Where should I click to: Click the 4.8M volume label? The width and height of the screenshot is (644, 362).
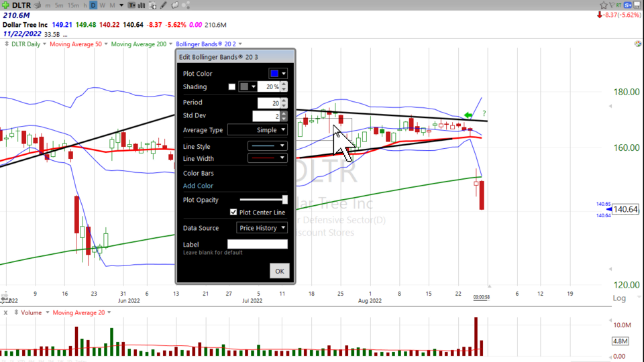click(620, 341)
